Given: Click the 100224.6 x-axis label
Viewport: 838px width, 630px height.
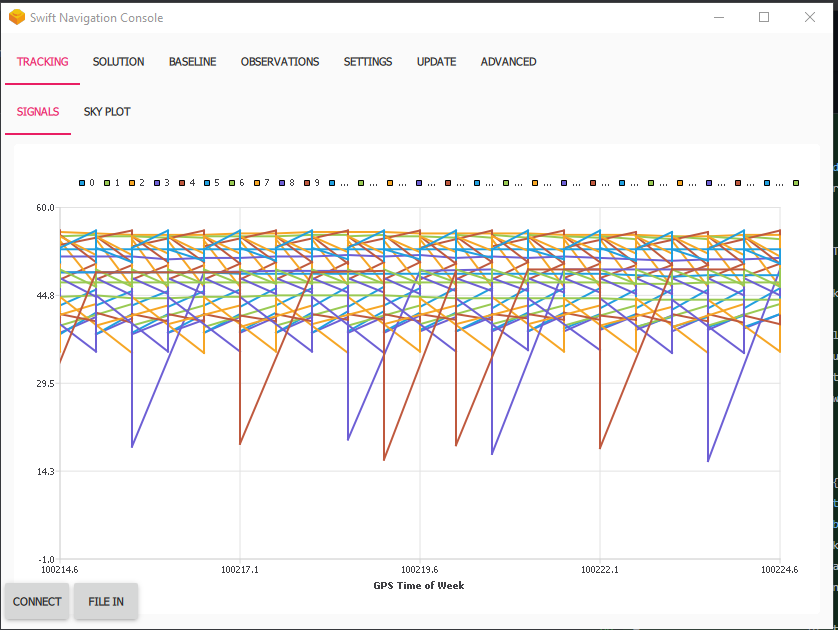Looking at the screenshot, I should [780, 570].
